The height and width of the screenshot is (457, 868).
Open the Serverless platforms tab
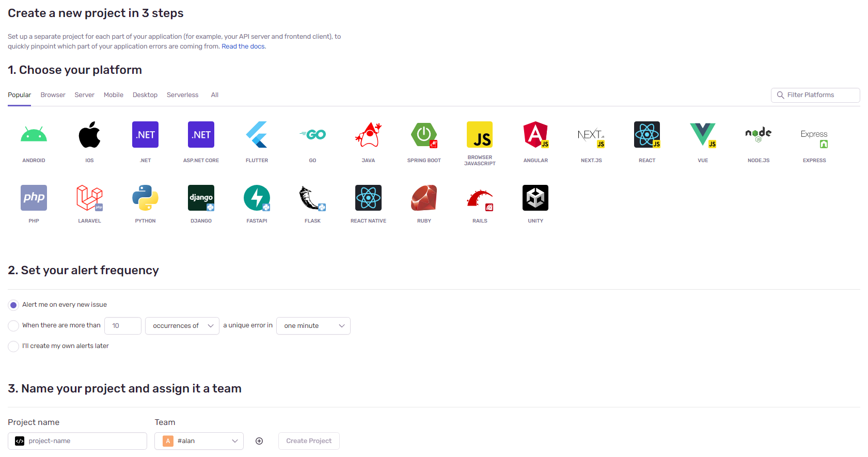tap(182, 95)
